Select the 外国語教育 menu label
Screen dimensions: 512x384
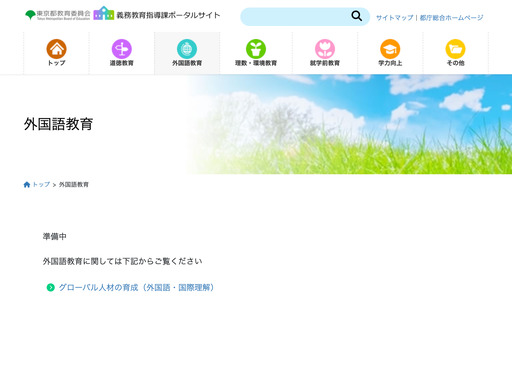187,63
